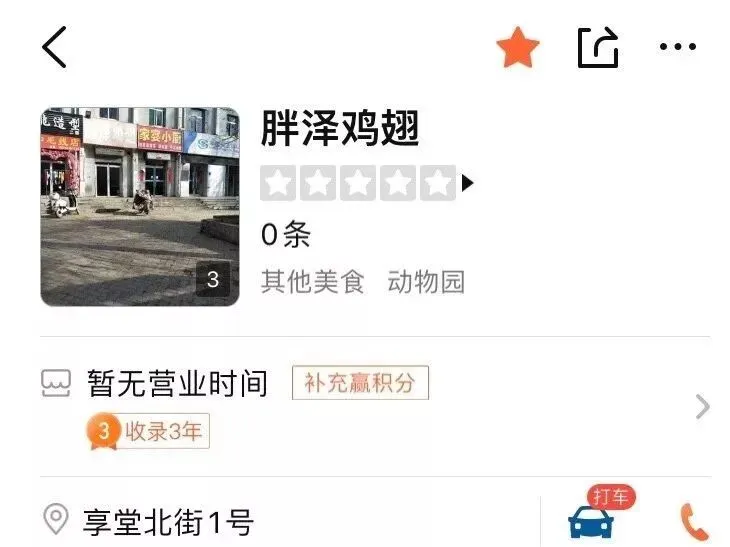Select the first rating star
This screenshot has height=547, width=730.
point(278,183)
